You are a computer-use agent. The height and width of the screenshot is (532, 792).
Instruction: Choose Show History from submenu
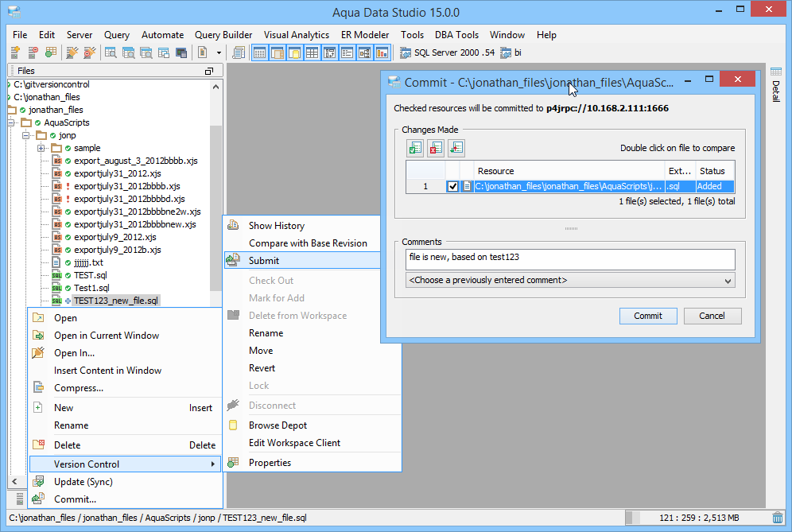point(302,225)
